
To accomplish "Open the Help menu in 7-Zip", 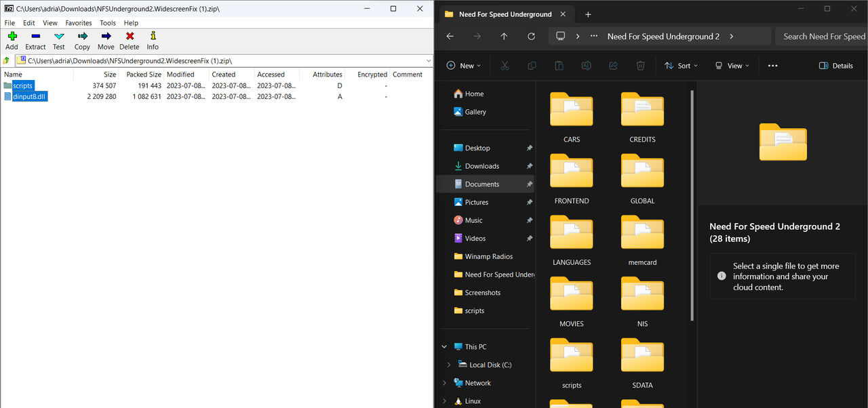I will [x=131, y=23].
